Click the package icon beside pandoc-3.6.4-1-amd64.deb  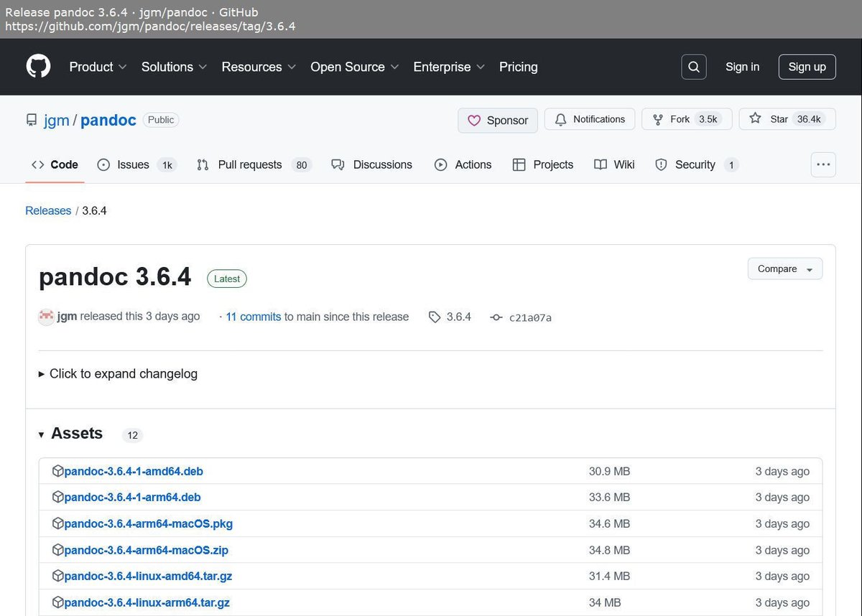pyautogui.click(x=57, y=471)
